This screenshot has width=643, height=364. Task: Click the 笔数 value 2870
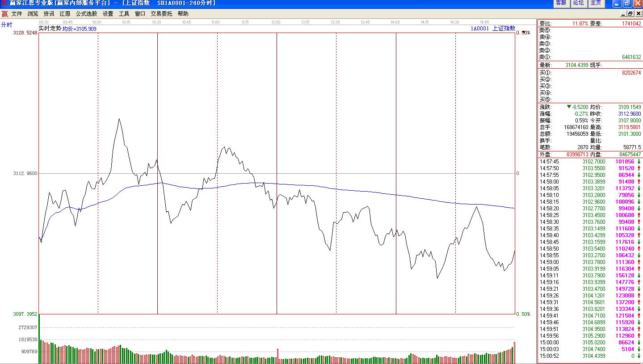[583, 147]
